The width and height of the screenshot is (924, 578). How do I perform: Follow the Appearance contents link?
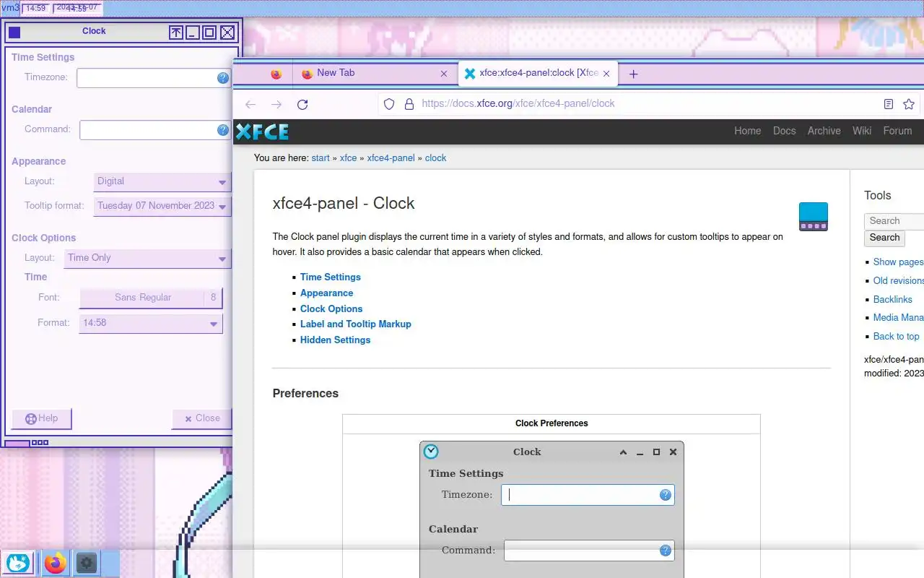click(327, 293)
